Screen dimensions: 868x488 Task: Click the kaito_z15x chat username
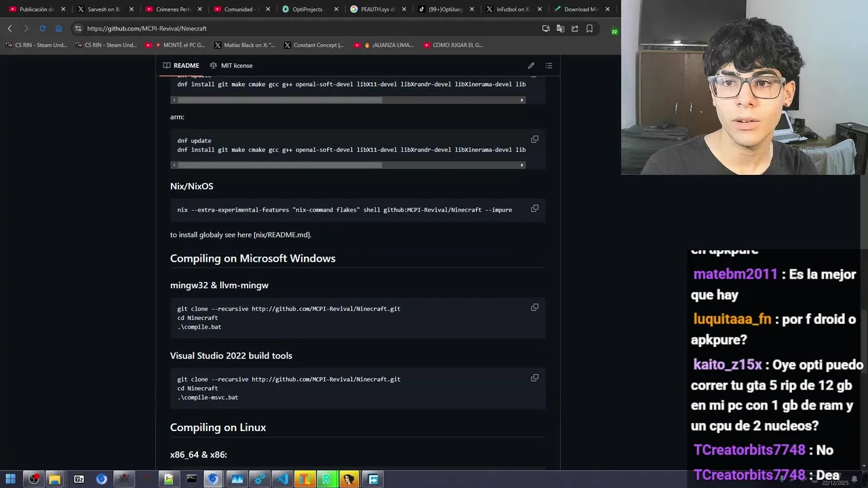[x=728, y=365]
